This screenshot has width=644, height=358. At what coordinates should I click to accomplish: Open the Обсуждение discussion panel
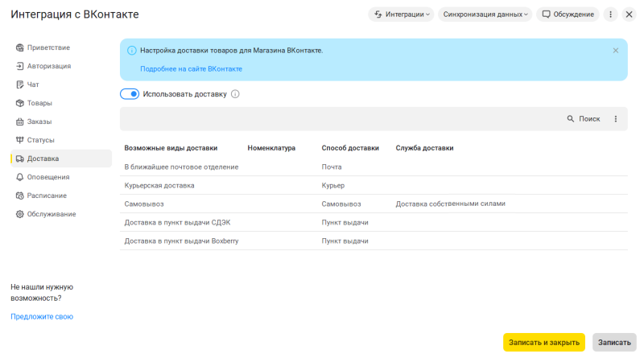568,14
